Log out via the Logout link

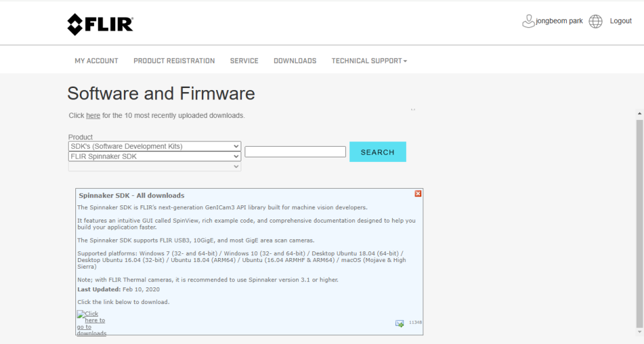621,21
